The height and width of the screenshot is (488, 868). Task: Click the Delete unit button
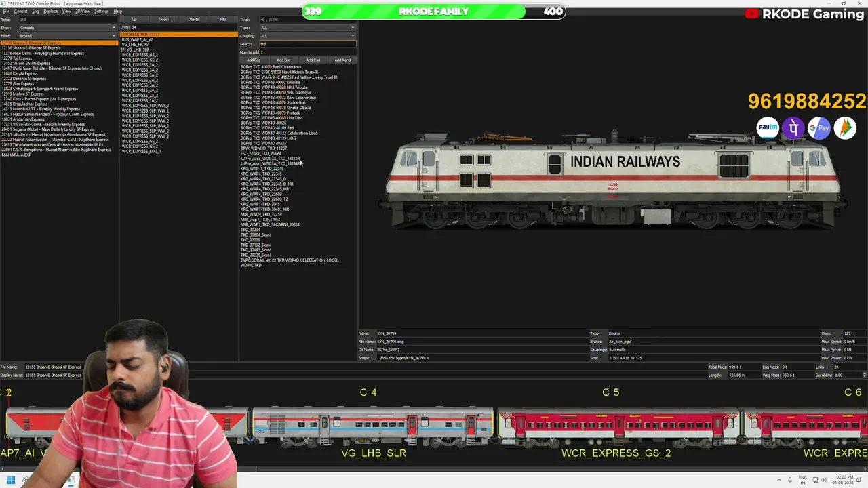coord(194,20)
